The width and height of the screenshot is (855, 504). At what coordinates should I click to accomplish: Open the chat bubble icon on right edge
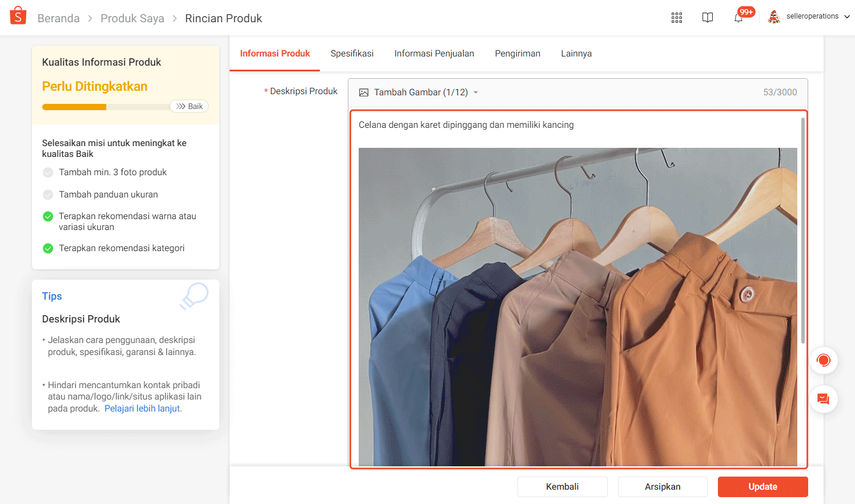click(823, 399)
